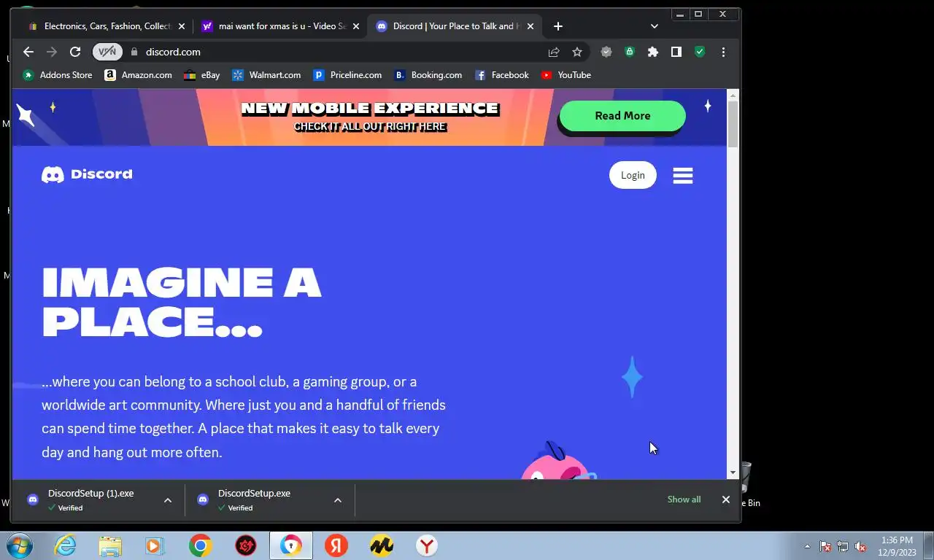Open Google Chrome in the taskbar
934x560 pixels.
[x=200, y=545]
